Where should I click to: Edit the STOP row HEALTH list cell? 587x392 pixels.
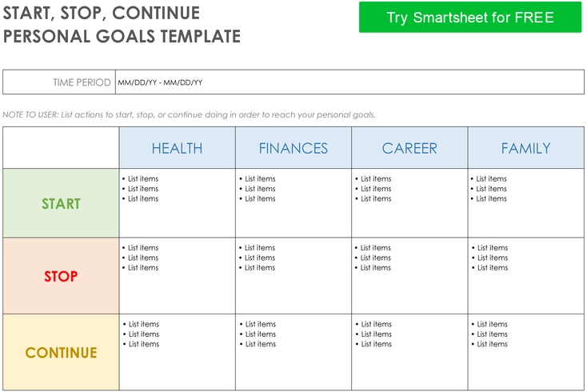pos(177,276)
